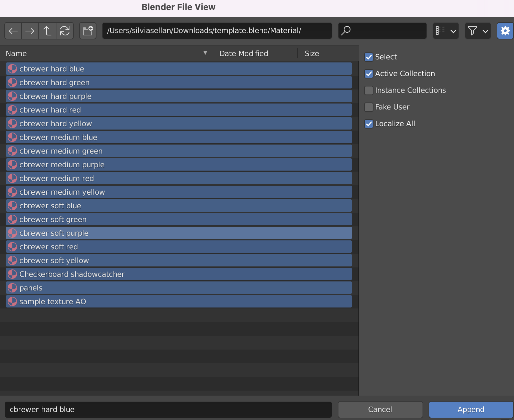The width and height of the screenshot is (514, 420).
Task: Navigate up to parent directory
Action: [x=47, y=31]
